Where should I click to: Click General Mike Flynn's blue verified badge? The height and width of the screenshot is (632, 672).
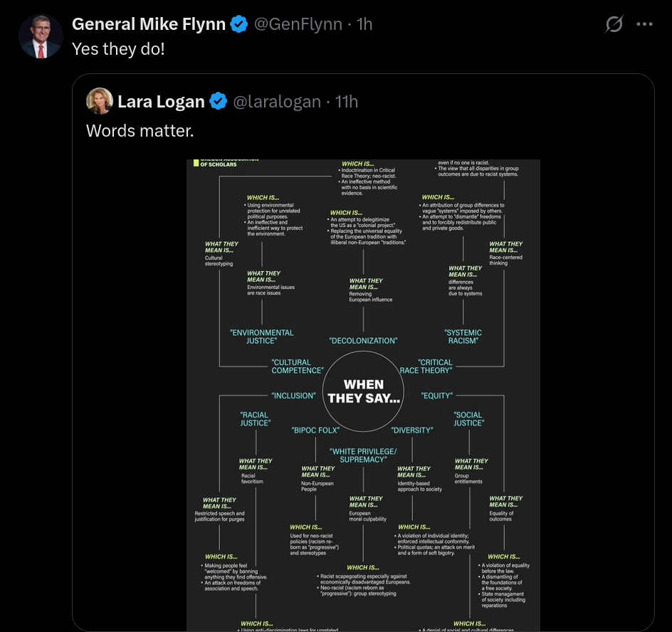coord(239,24)
